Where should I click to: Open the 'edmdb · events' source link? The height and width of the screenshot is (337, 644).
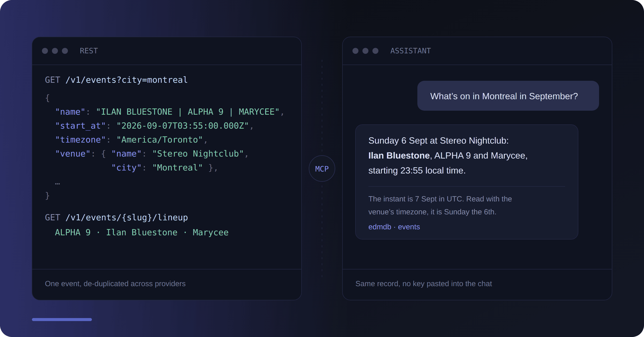coord(394,227)
